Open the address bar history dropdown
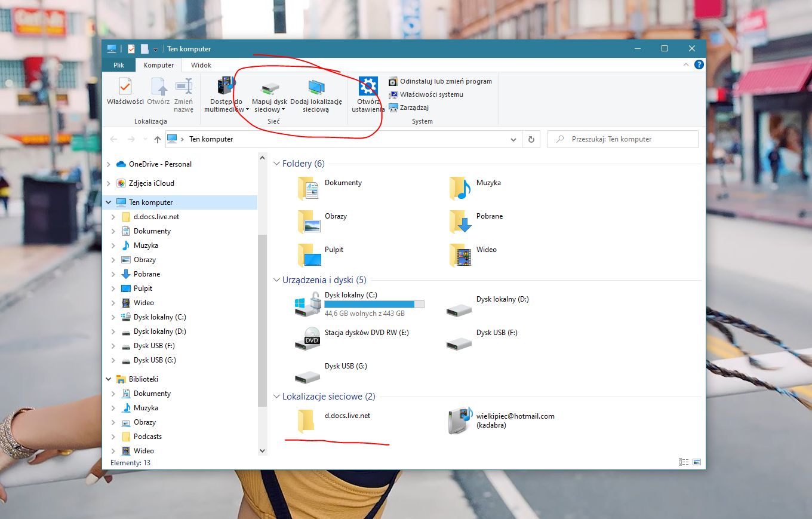The height and width of the screenshot is (519, 812). [x=513, y=139]
